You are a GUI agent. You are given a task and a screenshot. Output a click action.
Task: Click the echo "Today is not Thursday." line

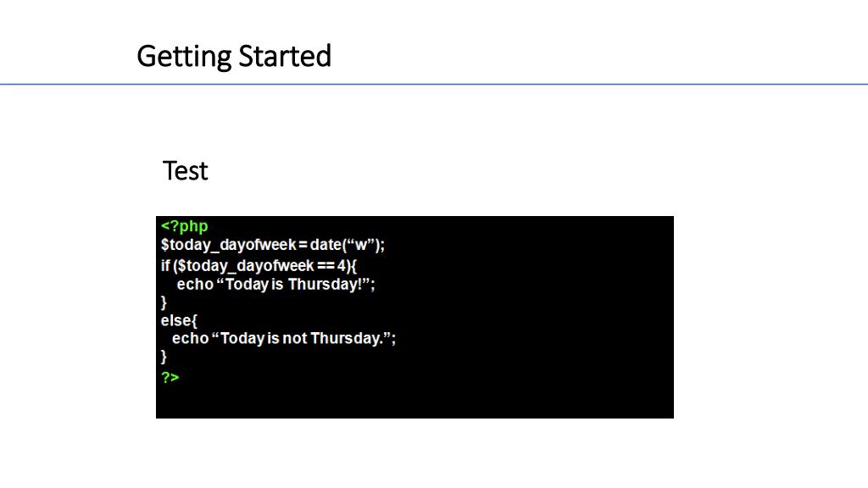pos(283,338)
